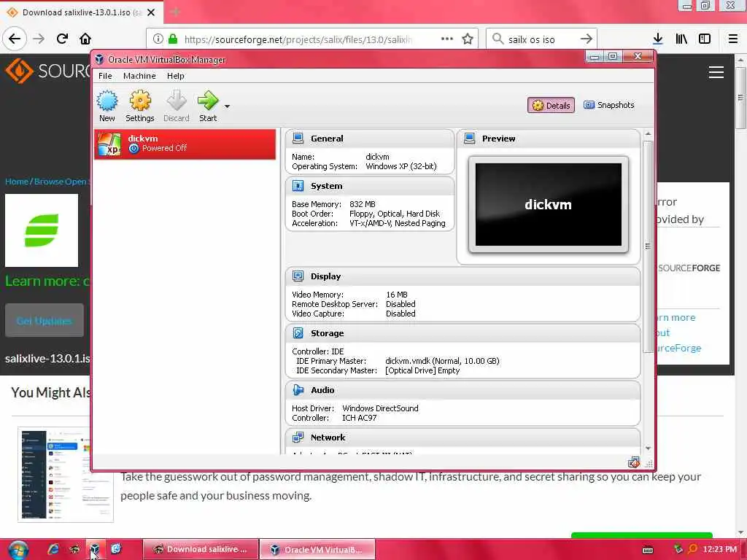Click the Audio section icon
The height and width of the screenshot is (560, 747).
click(298, 390)
